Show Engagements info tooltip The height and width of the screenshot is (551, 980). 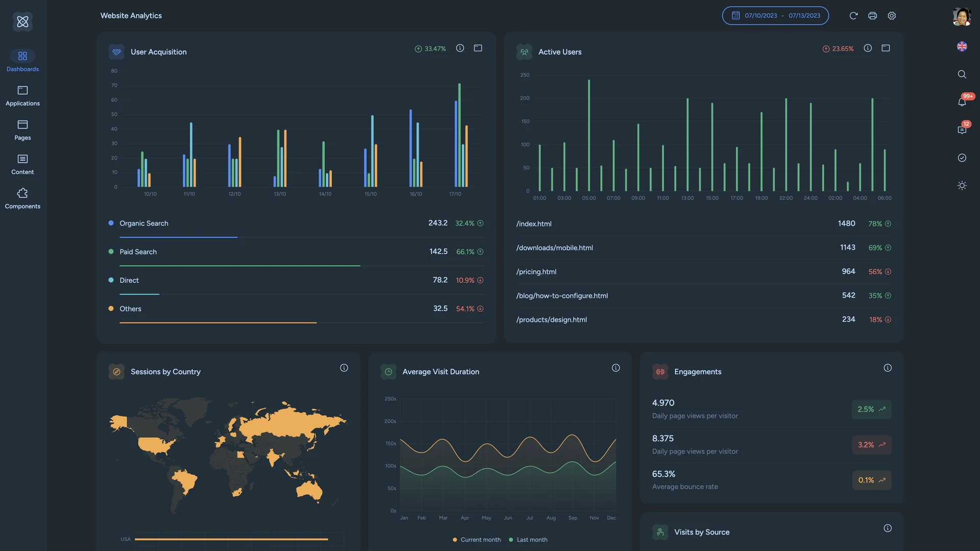coord(888,368)
